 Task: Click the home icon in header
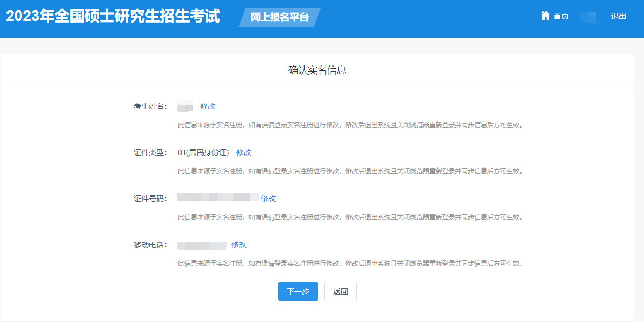546,16
